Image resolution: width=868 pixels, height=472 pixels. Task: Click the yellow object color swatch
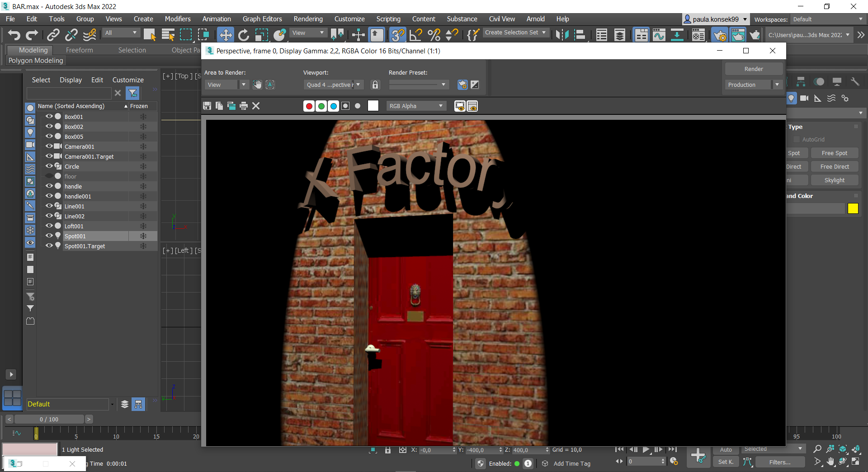tap(853, 208)
